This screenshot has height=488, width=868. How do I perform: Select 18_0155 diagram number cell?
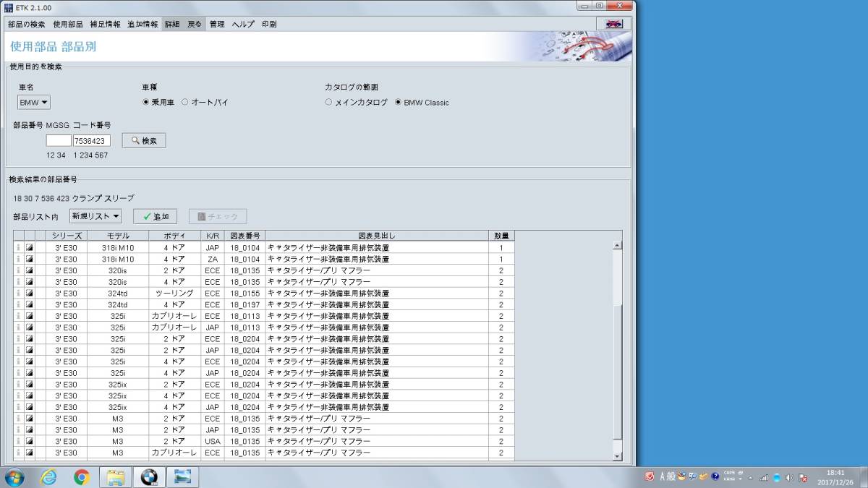pyautogui.click(x=244, y=293)
